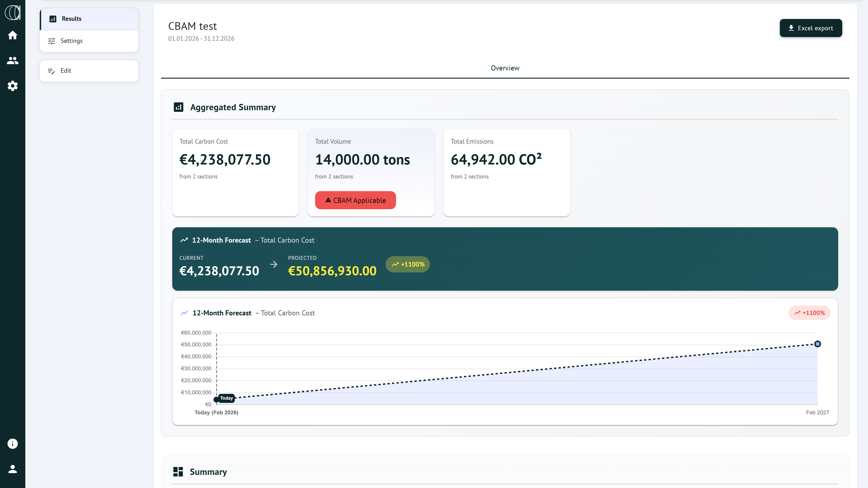Viewport: 868px width, 488px height.
Task: Click the Today marker on chart
Action: tap(226, 398)
